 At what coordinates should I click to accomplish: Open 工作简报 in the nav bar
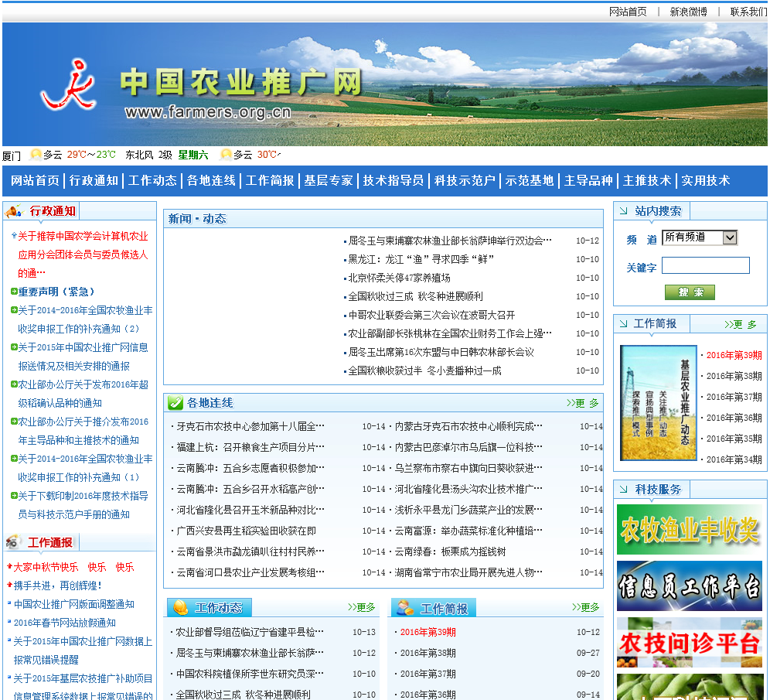click(270, 180)
